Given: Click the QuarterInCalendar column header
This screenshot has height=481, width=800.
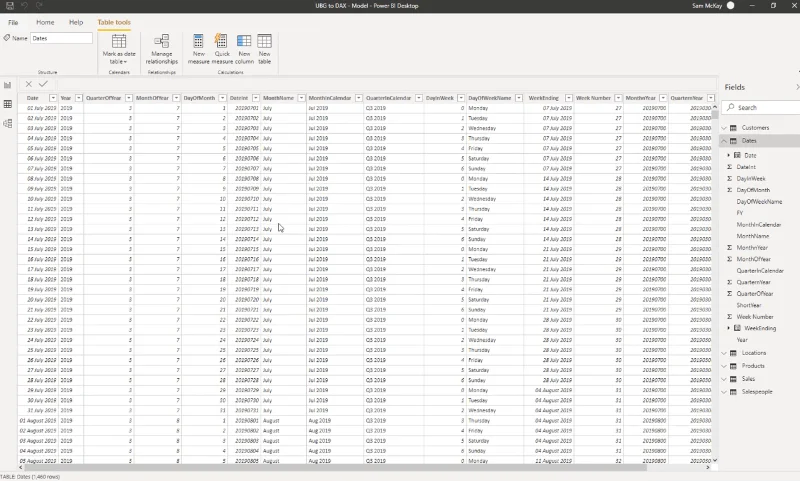Looking at the screenshot, I should (x=388, y=98).
